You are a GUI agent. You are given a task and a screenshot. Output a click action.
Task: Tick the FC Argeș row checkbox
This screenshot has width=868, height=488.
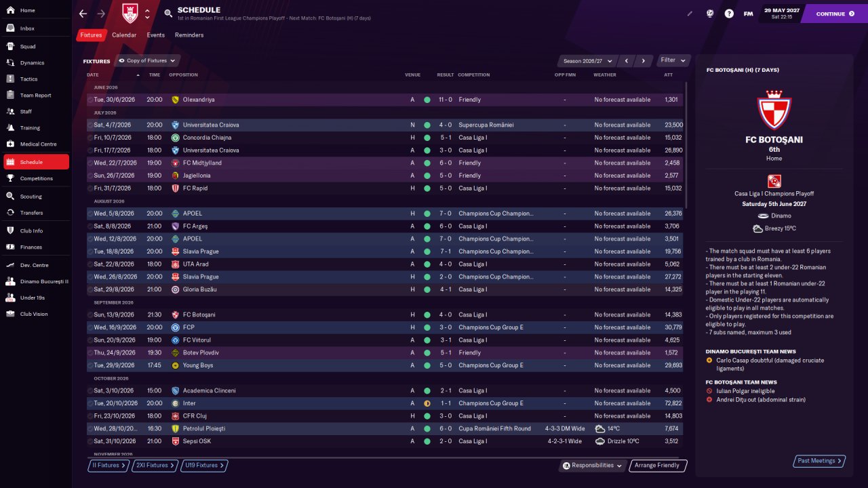click(90, 226)
